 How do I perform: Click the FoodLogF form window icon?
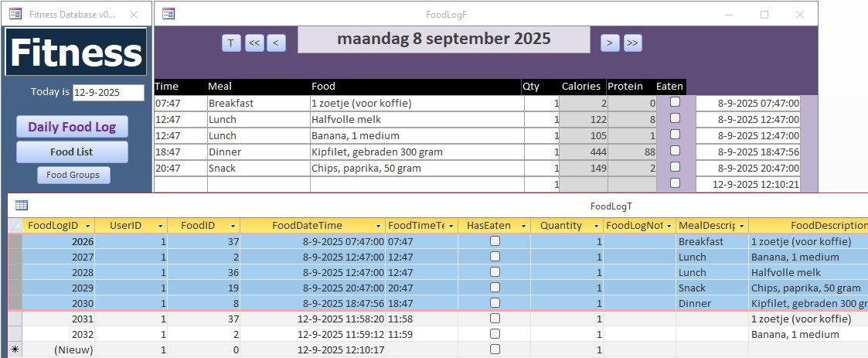(168, 14)
